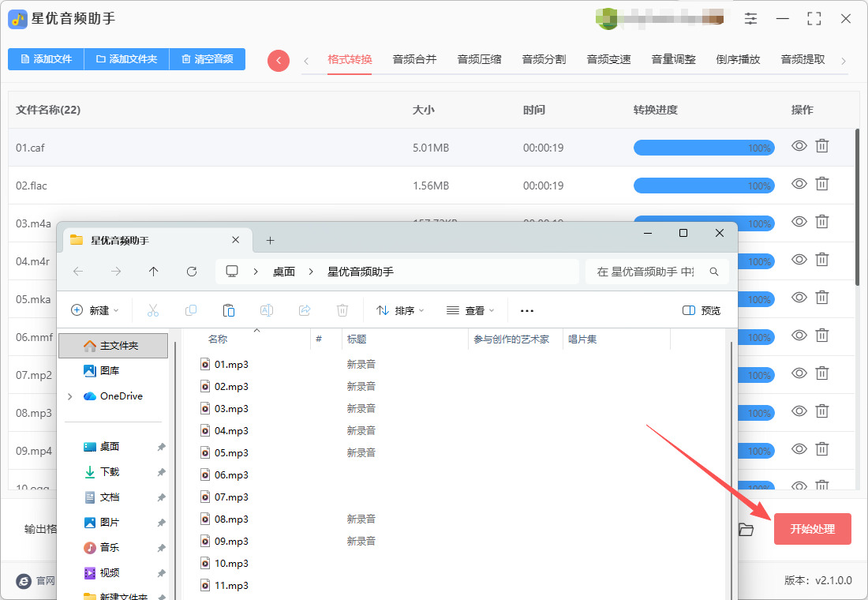The height and width of the screenshot is (600, 868).
Task: Open the 查看 view dropdown
Action: point(470,310)
